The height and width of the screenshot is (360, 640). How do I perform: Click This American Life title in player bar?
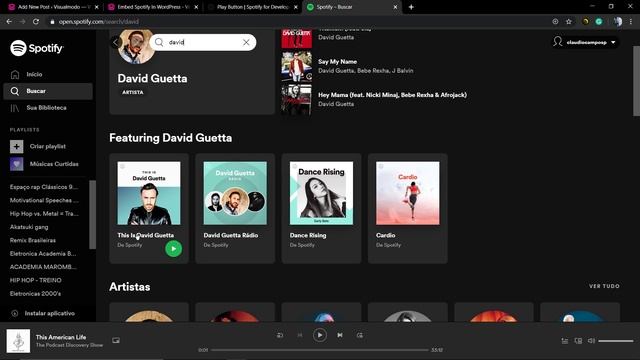pyautogui.click(x=61, y=337)
